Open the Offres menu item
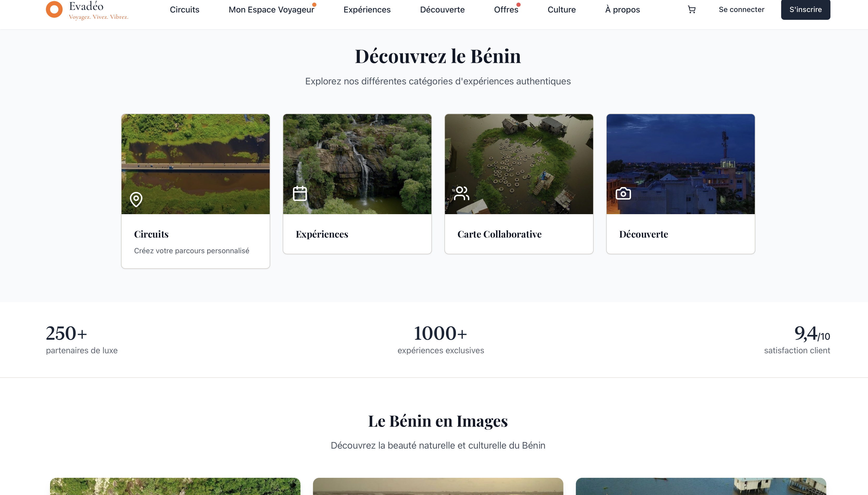 [x=506, y=10]
